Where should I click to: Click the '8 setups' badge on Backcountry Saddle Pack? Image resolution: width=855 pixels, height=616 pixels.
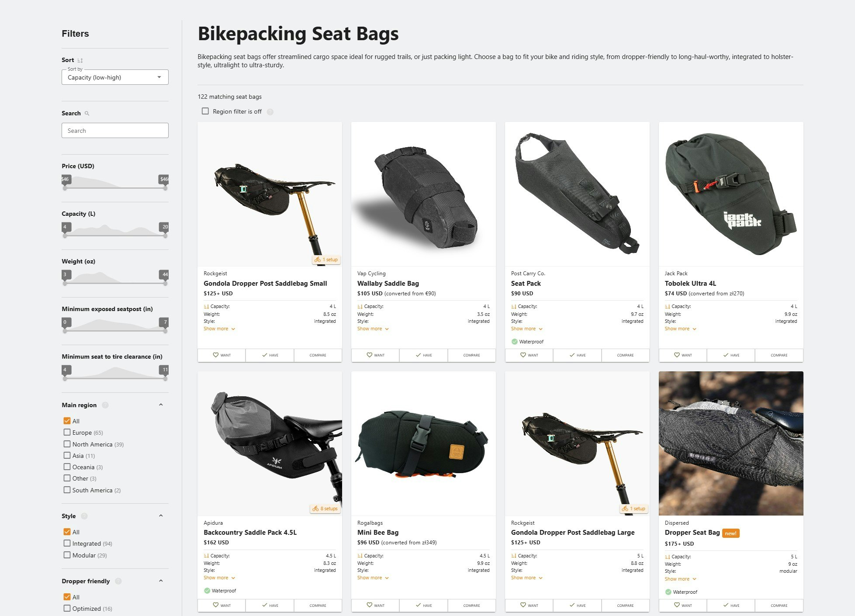(325, 508)
